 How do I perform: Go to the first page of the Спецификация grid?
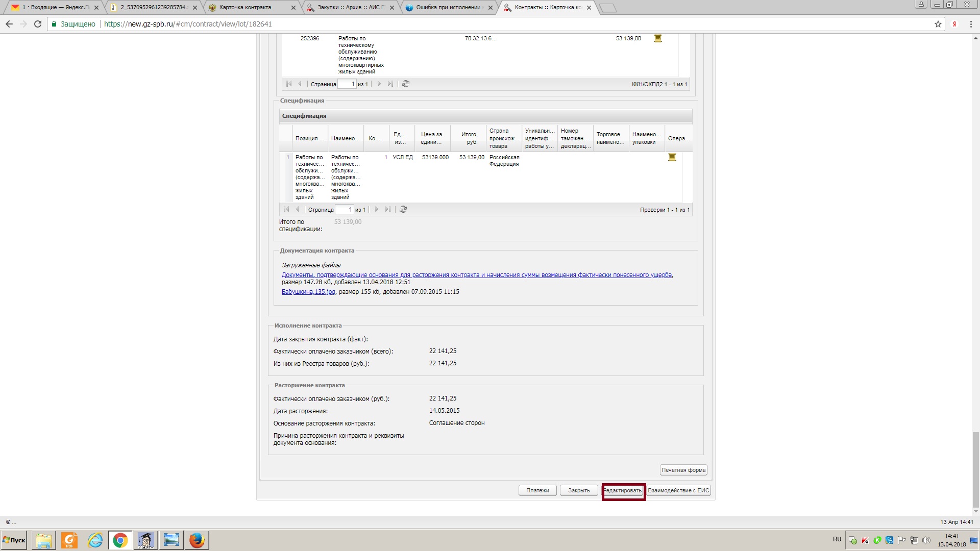point(286,210)
